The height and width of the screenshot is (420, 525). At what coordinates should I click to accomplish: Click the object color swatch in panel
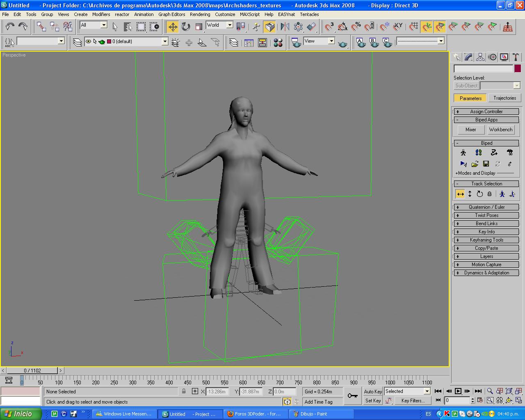518,69
